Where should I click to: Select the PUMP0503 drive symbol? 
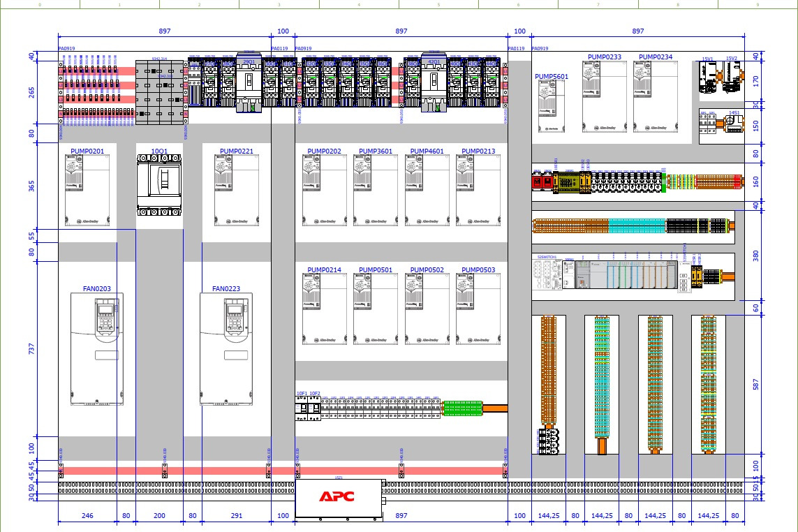click(478, 309)
